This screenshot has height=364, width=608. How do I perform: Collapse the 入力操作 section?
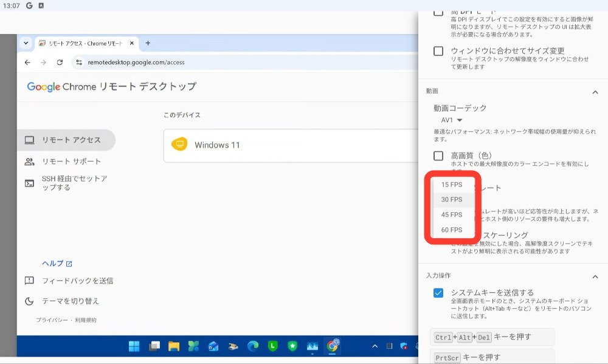595,276
